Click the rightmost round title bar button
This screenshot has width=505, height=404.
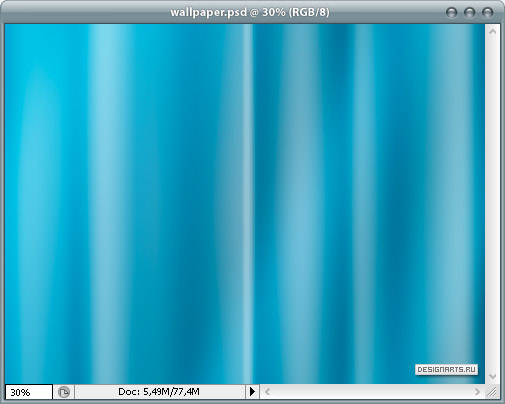[487, 13]
